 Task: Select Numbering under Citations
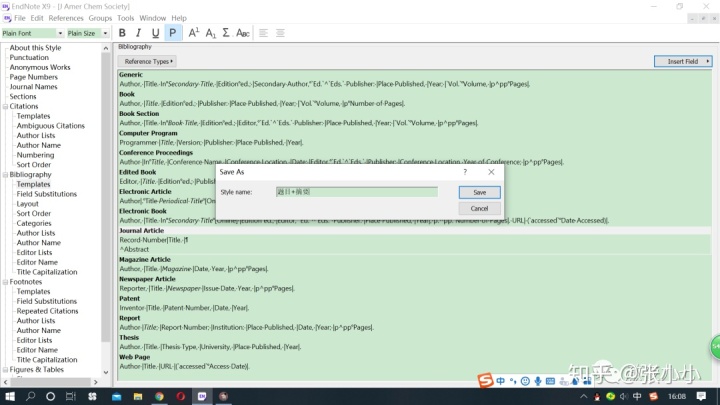[x=35, y=155]
